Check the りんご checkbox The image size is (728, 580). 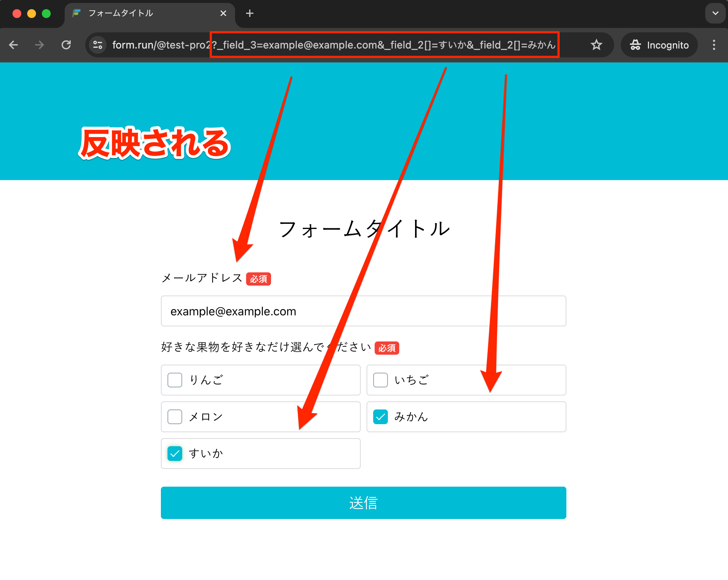(x=175, y=380)
